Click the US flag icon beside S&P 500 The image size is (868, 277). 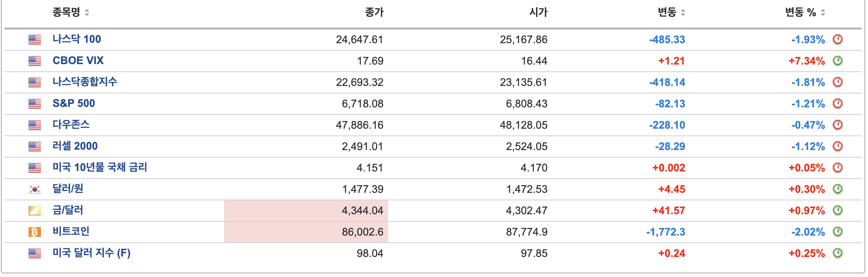tap(35, 104)
